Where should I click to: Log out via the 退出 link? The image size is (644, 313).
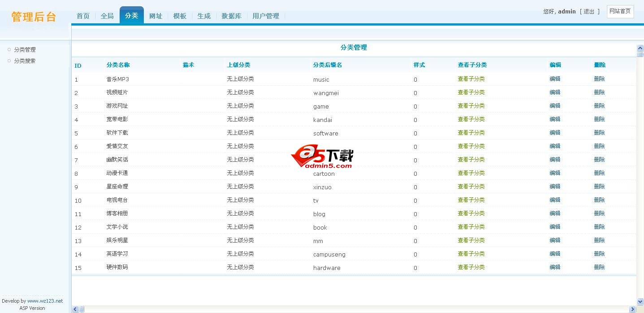[x=589, y=12]
